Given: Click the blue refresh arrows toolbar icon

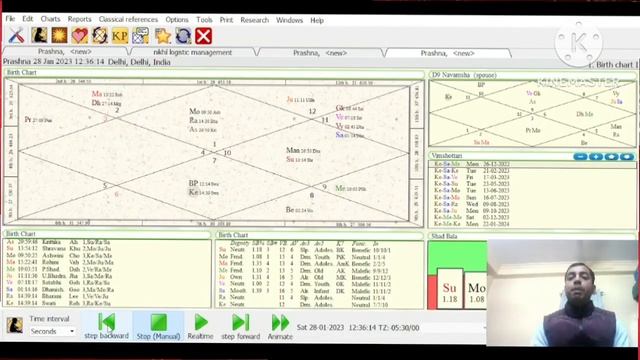Looking at the screenshot, I should pyautogui.click(x=183, y=36).
